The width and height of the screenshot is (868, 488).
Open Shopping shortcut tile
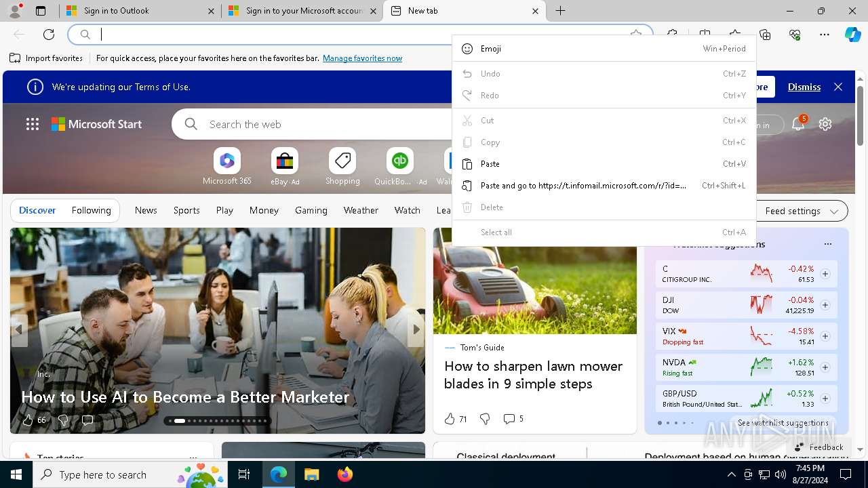point(342,167)
